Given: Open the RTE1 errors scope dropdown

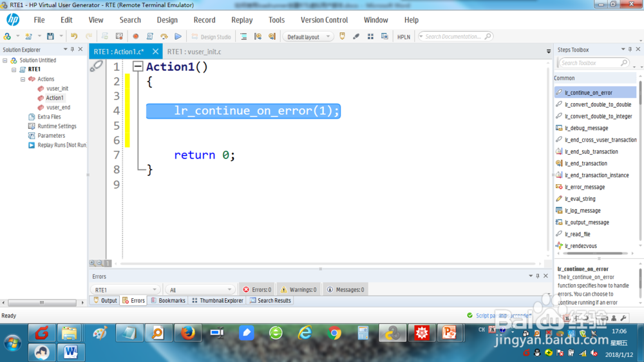Looking at the screenshot, I should tap(125, 290).
